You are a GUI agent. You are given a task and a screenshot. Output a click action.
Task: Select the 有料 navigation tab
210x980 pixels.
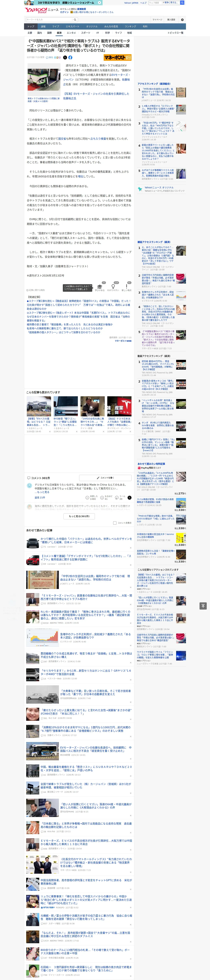145,27
